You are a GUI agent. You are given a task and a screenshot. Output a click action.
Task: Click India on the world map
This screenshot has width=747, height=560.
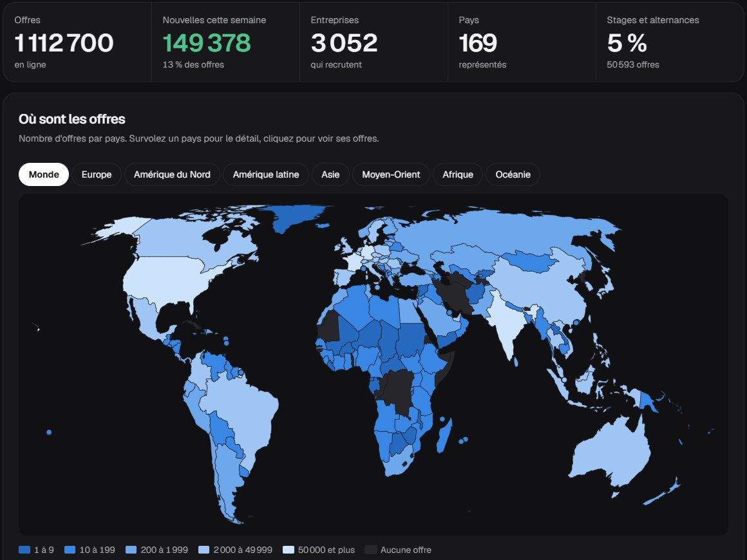click(507, 324)
